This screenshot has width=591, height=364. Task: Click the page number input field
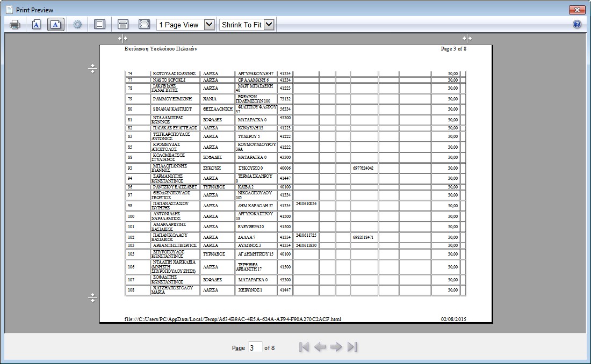(x=255, y=347)
